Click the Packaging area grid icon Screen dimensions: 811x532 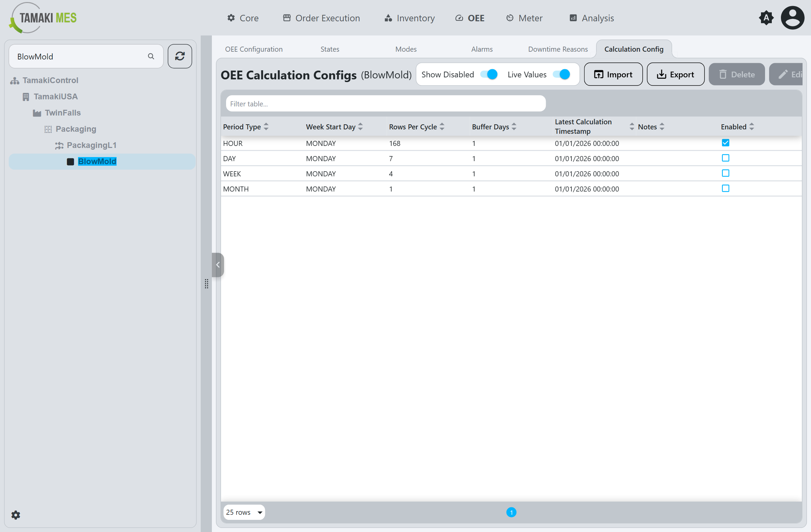48,129
